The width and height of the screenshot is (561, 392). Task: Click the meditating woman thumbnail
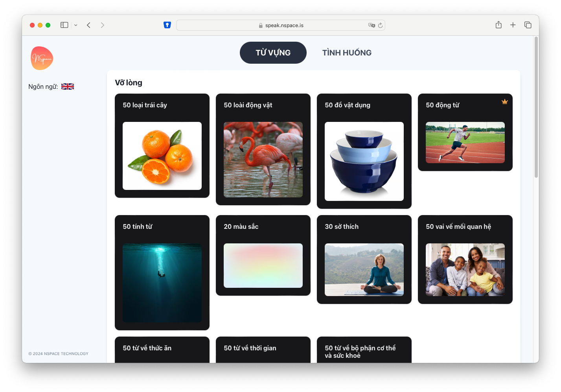tap(364, 270)
